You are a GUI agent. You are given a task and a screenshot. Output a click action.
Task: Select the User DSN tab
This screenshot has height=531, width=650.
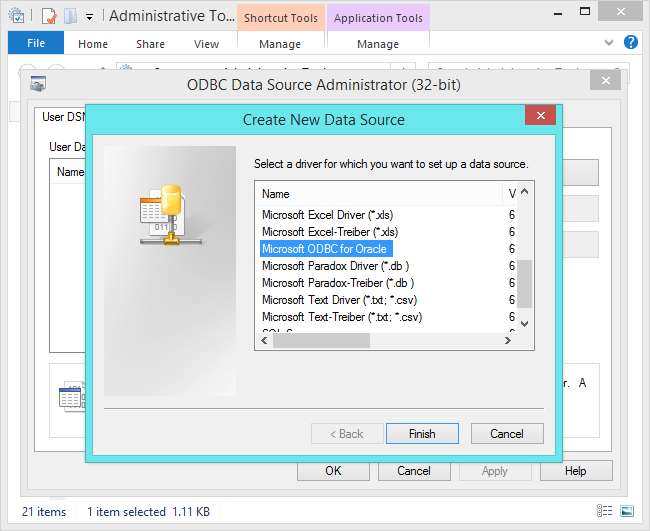point(62,117)
